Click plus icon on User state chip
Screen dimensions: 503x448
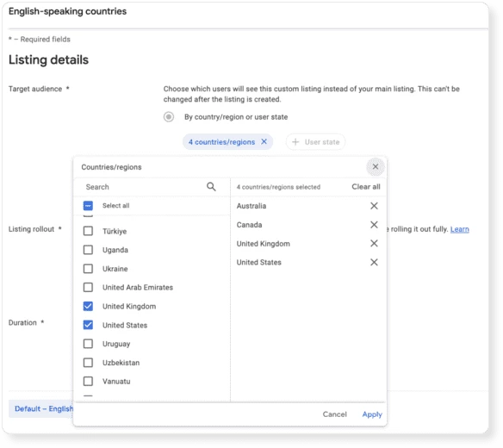[x=295, y=142]
